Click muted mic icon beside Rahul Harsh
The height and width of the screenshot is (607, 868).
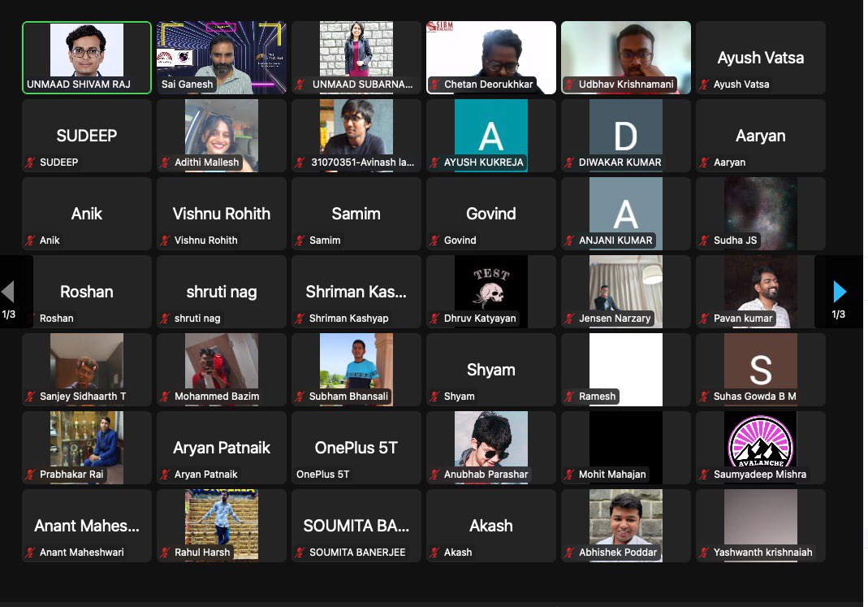(x=165, y=553)
